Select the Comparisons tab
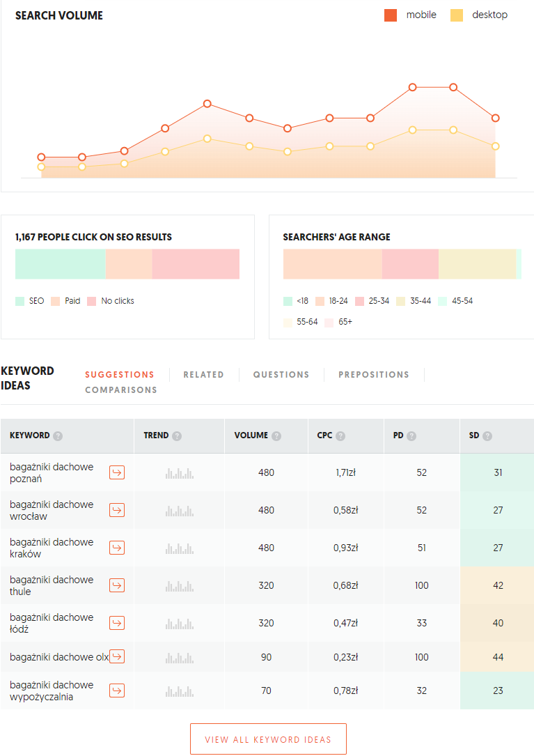This screenshot has width=534, height=756. [121, 390]
